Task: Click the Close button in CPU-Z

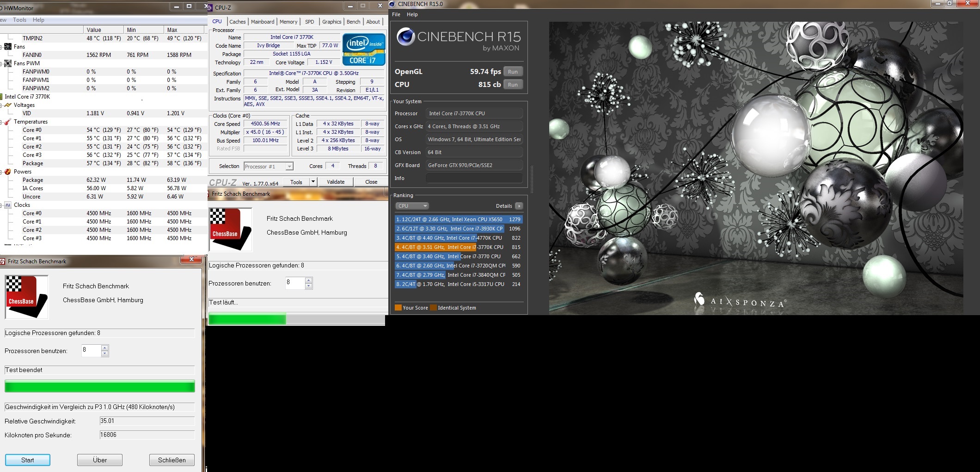Action: coord(371,182)
